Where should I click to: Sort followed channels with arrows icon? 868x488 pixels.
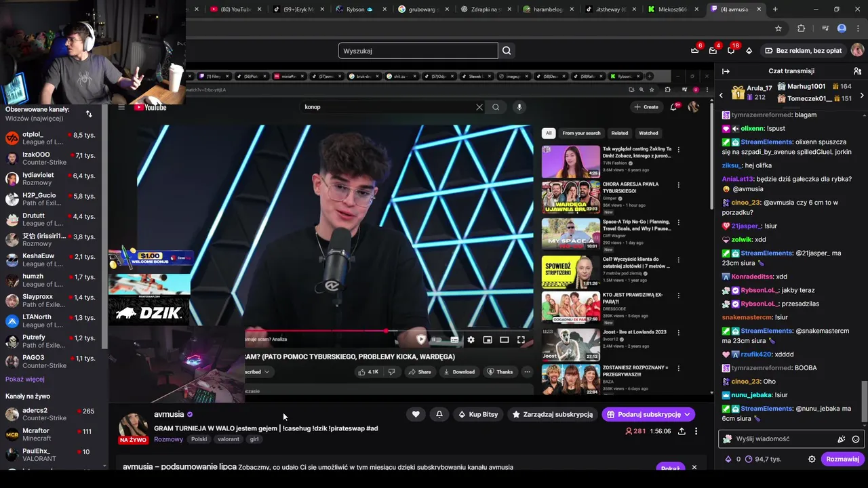(x=89, y=113)
